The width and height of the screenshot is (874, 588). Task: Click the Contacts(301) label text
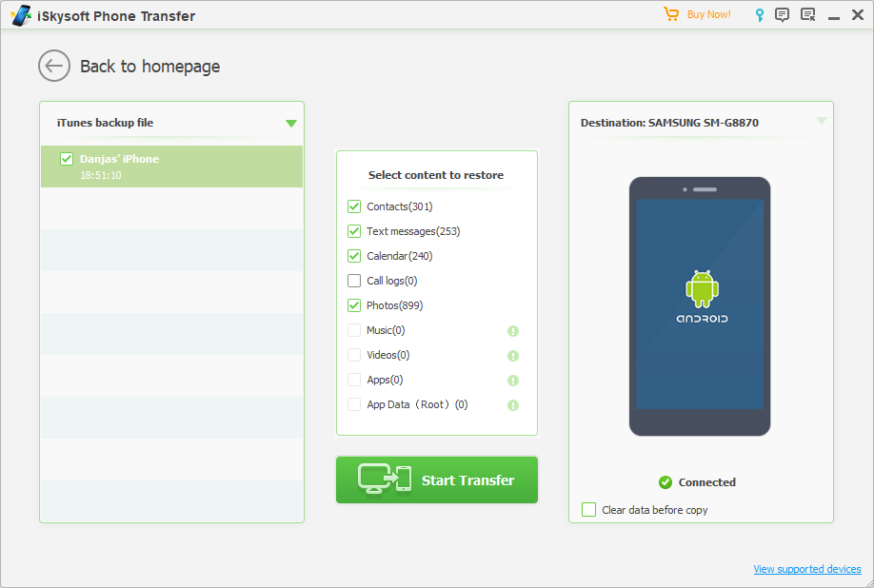click(x=400, y=206)
